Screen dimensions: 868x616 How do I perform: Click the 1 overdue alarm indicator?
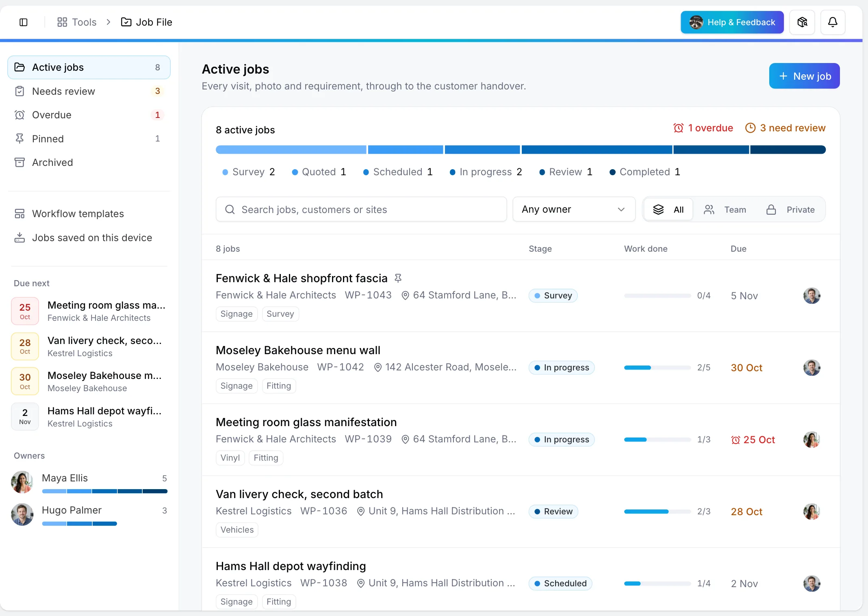tap(703, 128)
